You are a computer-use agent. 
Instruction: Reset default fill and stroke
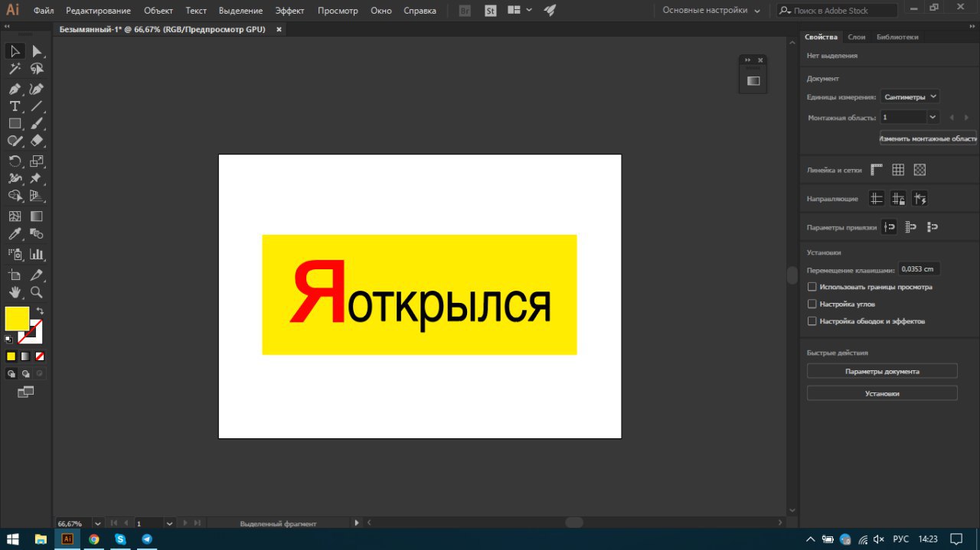tap(8, 339)
